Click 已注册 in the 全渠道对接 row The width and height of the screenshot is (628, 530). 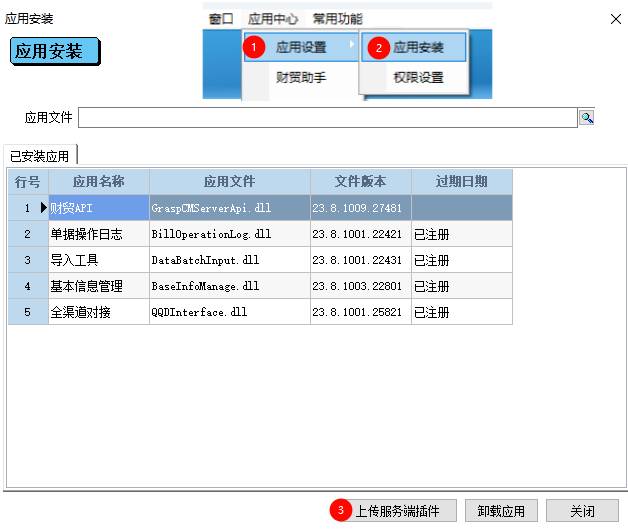pyautogui.click(x=462, y=312)
